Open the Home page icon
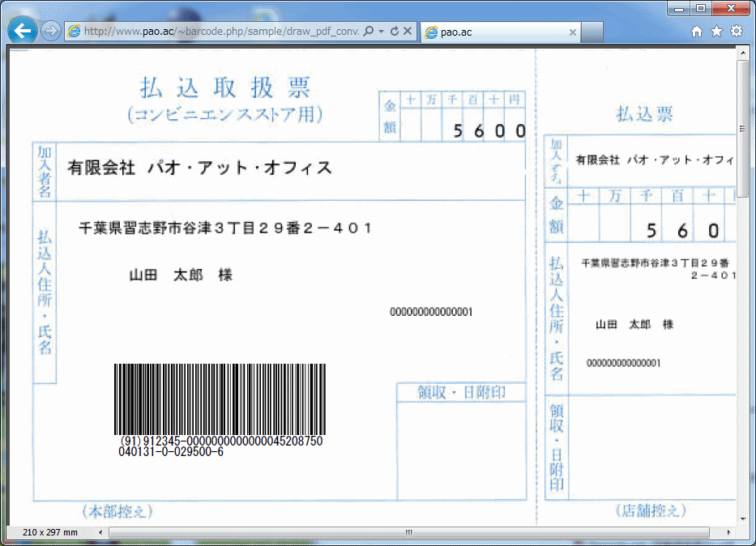The height and width of the screenshot is (546, 756). (x=697, y=32)
